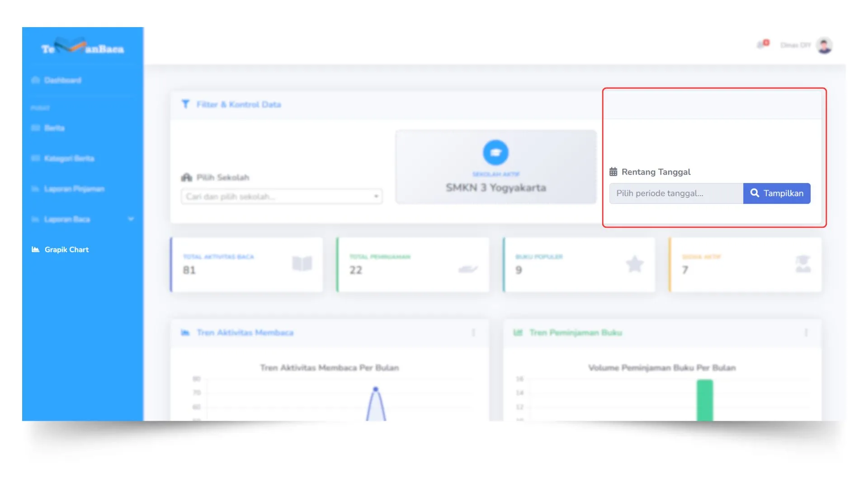Viewport: 868px width, 488px height.
Task: Go to Dashboard in sidebar
Action: pos(62,80)
